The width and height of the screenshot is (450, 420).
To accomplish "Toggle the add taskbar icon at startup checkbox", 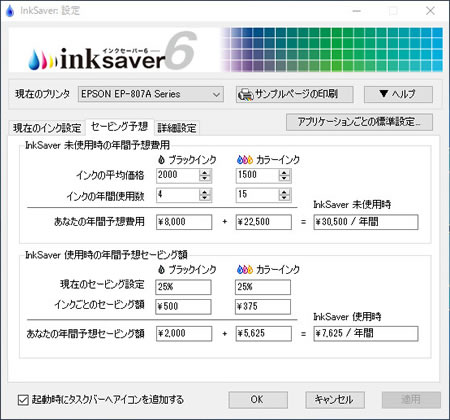I will click(x=23, y=400).
